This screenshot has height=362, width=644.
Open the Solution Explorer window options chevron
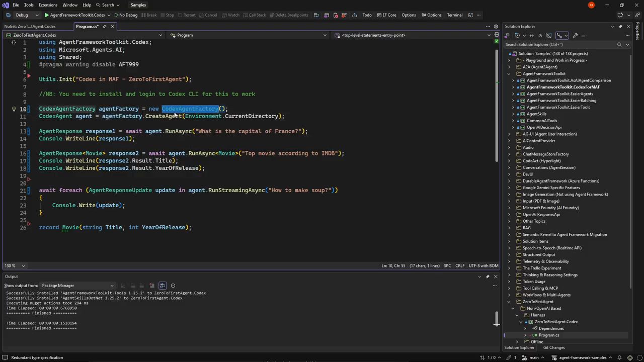(x=612, y=26)
